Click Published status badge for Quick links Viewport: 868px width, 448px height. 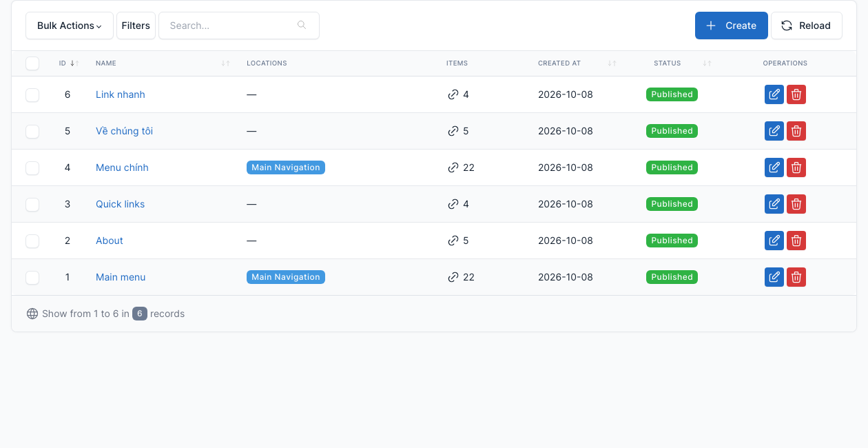click(x=672, y=204)
